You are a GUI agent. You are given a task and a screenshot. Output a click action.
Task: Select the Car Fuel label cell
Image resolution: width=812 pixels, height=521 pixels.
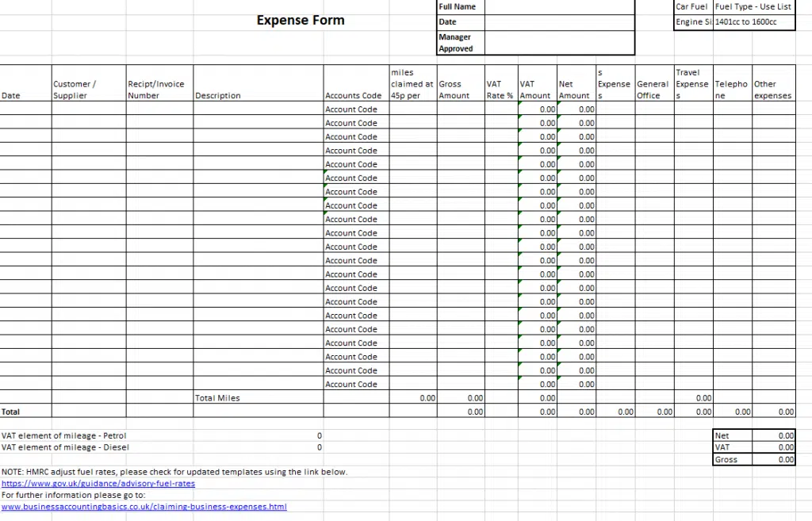pyautogui.click(x=693, y=6)
